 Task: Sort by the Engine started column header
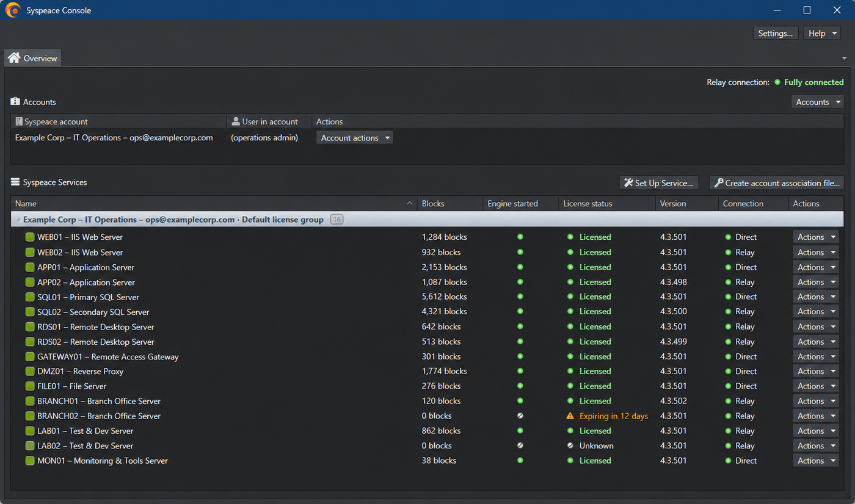pyautogui.click(x=520, y=204)
